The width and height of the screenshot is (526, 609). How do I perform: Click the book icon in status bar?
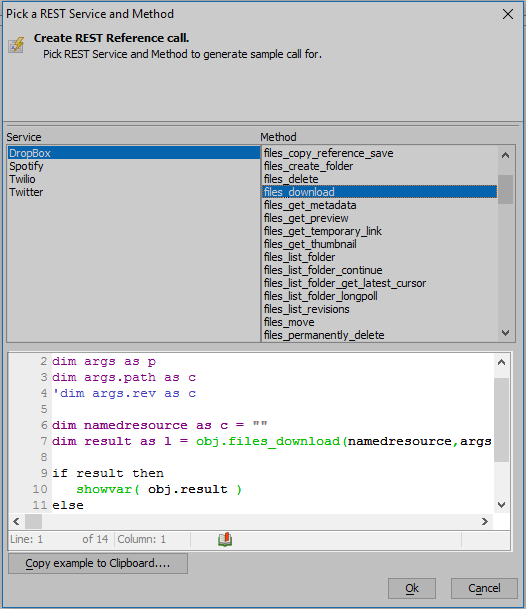pyautogui.click(x=225, y=539)
